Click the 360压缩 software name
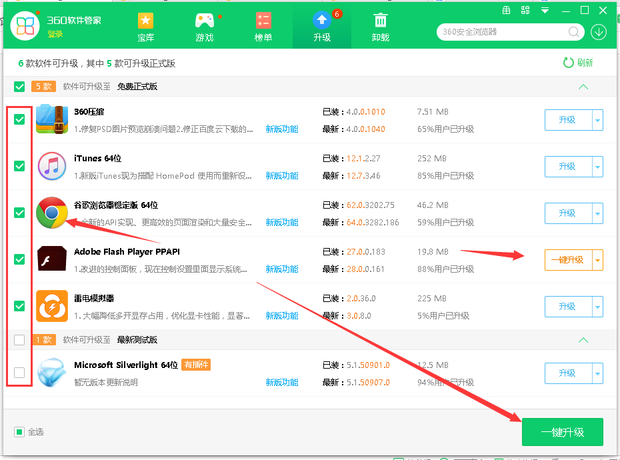620x460 pixels. [89, 112]
